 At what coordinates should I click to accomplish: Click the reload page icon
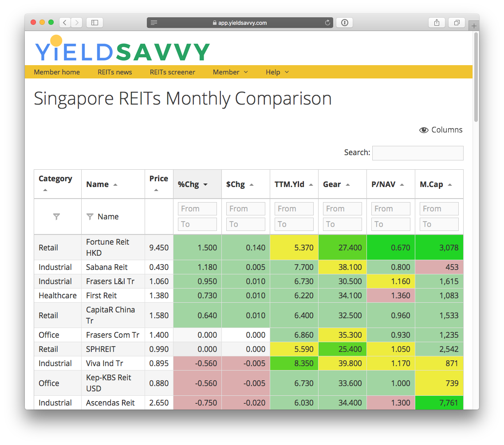[x=328, y=23]
